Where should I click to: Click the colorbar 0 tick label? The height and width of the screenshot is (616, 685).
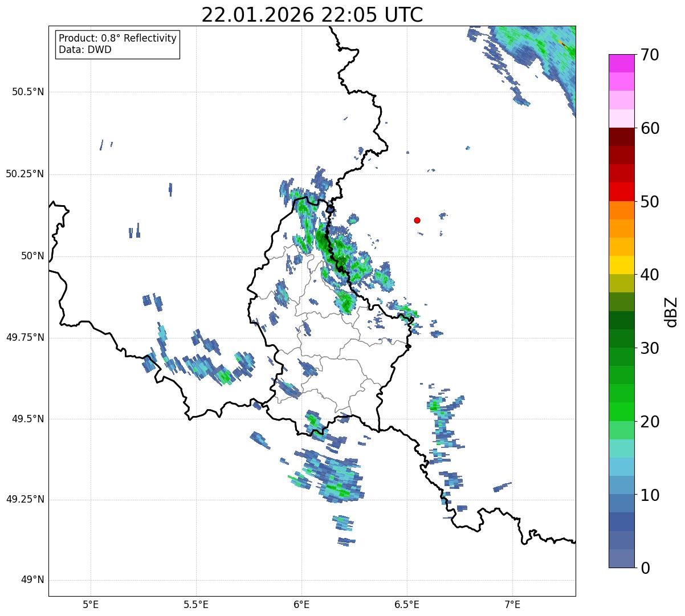tap(645, 568)
